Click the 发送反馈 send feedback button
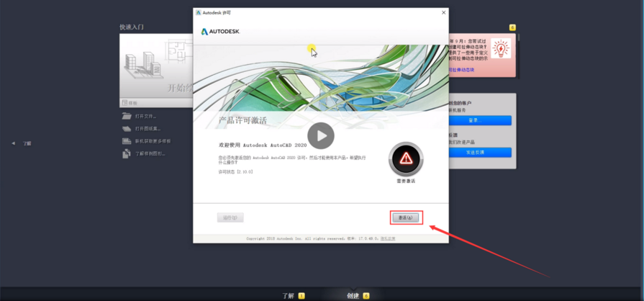Screen dimensions: 644x301 (480, 152)
